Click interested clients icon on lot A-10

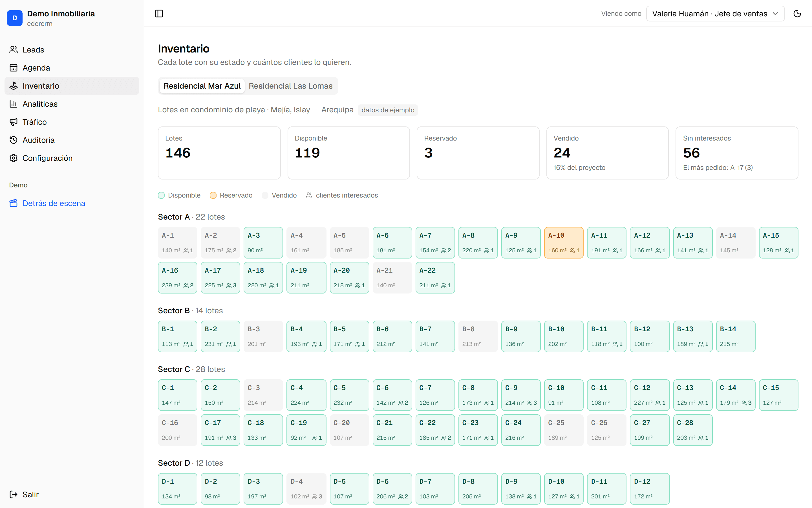[x=572, y=250]
